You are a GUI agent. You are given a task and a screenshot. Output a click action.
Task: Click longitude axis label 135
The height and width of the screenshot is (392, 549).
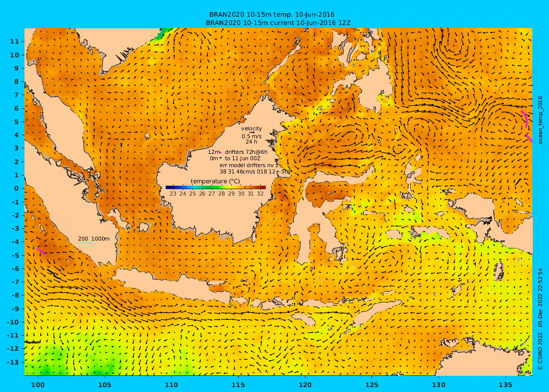pyautogui.click(x=505, y=385)
